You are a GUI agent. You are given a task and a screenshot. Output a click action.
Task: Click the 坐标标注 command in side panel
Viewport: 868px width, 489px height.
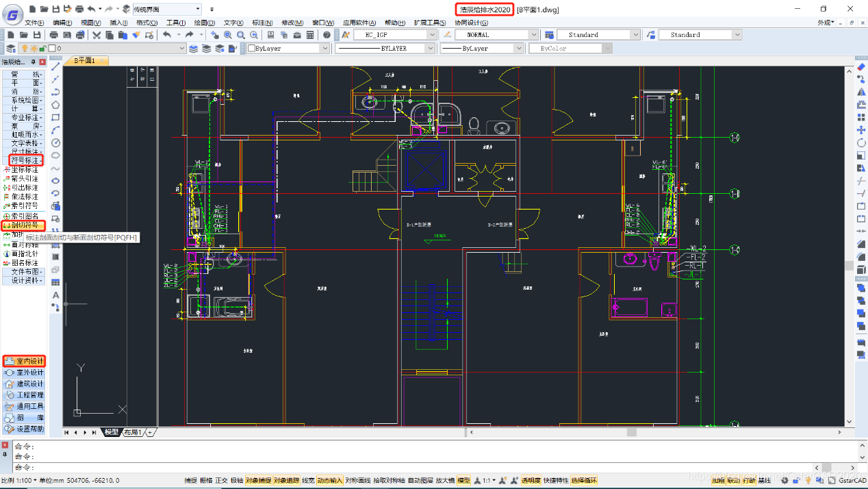click(x=21, y=169)
